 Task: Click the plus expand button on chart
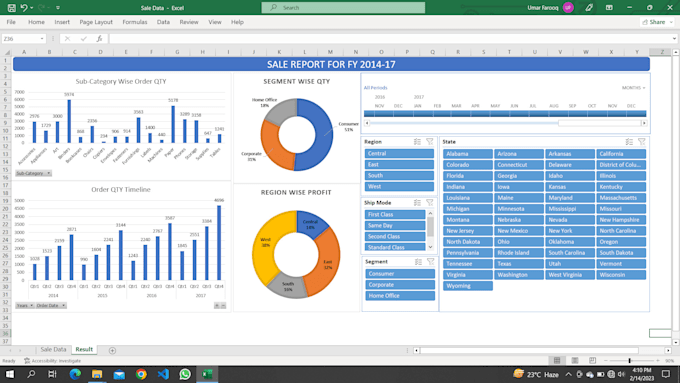(x=217, y=305)
